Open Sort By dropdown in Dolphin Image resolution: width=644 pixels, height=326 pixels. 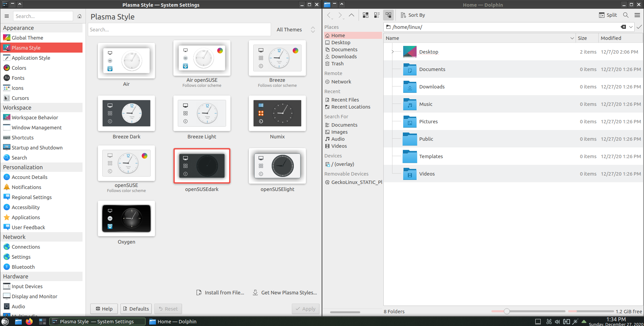coord(413,15)
